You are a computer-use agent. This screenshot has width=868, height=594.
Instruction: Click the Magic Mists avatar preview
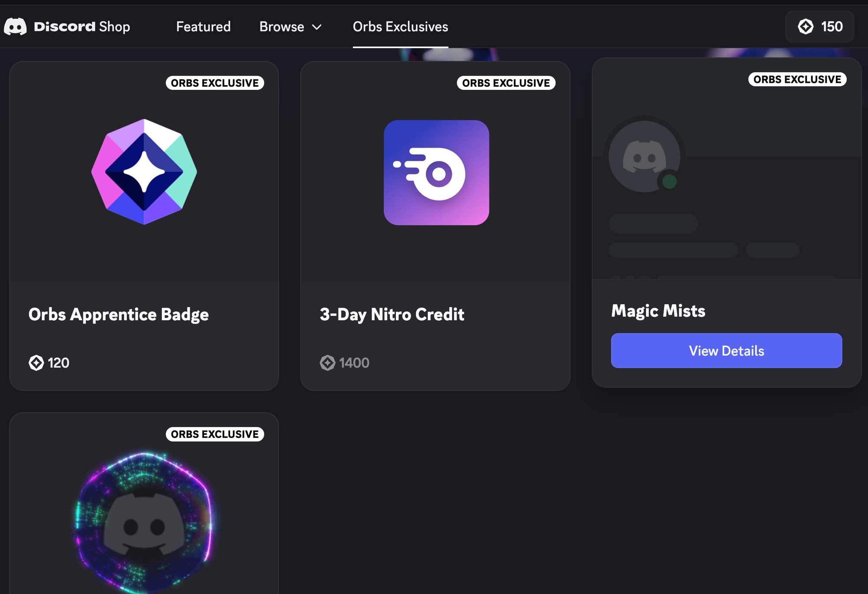(644, 156)
